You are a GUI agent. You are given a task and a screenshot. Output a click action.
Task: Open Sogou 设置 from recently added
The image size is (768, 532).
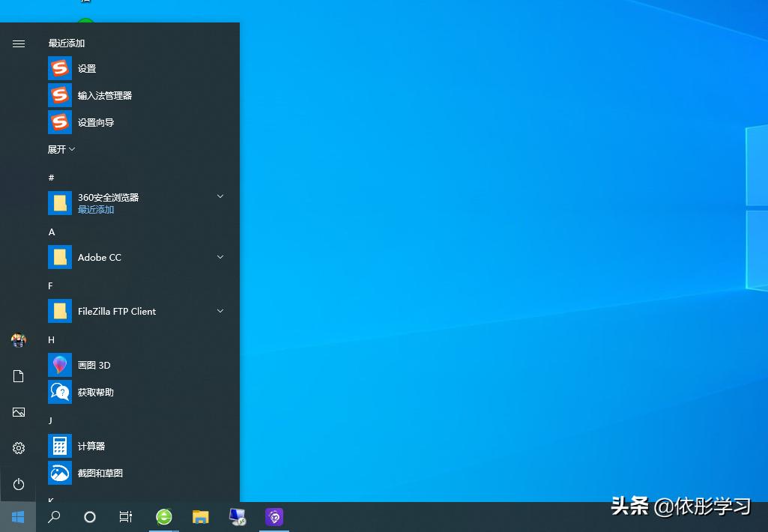[x=87, y=68]
